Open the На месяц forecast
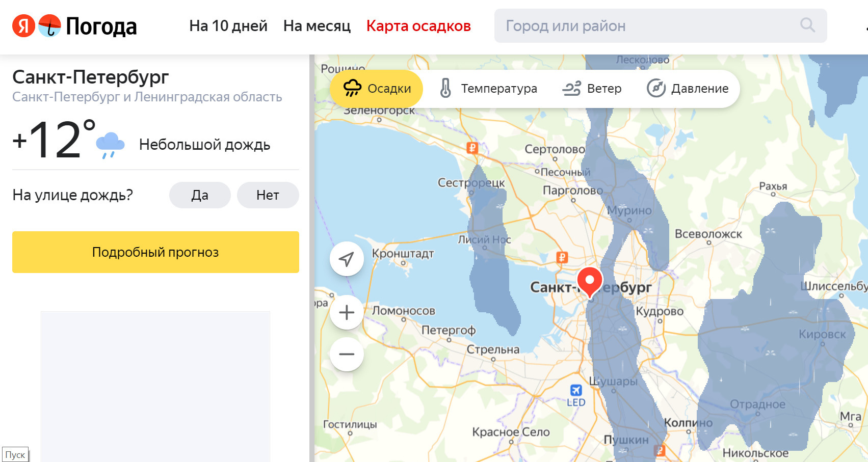Image resolution: width=868 pixels, height=462 pixels. [317, 25]
